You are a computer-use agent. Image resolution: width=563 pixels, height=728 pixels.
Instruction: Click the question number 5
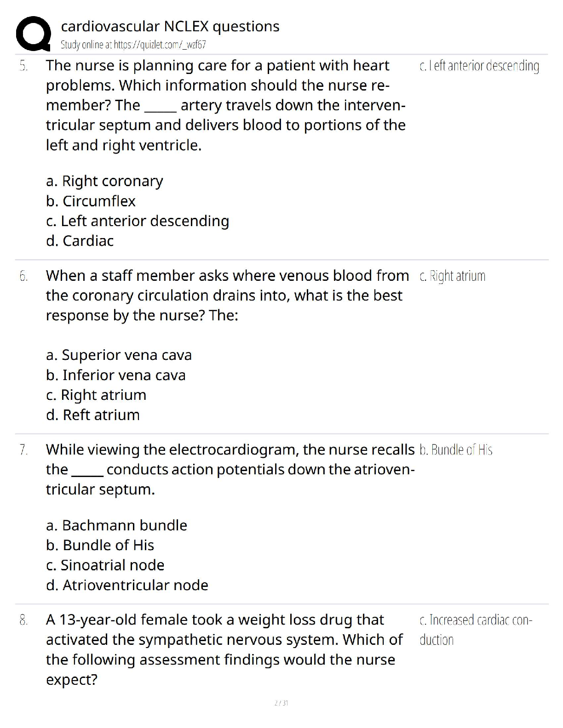23,66
